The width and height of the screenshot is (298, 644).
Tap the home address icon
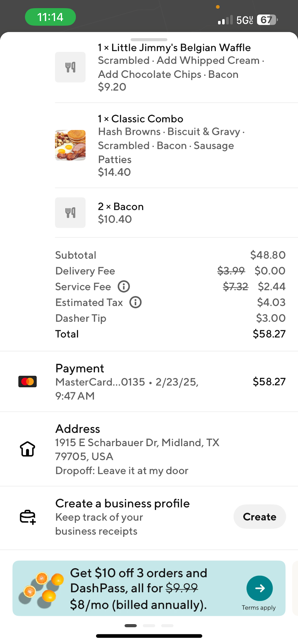tap(28, 449)
